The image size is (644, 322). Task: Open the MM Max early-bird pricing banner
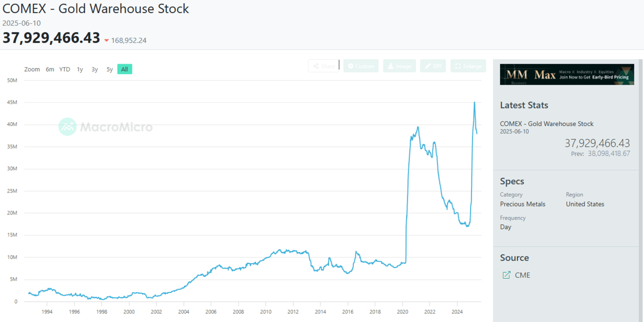(x=567, y=75)
